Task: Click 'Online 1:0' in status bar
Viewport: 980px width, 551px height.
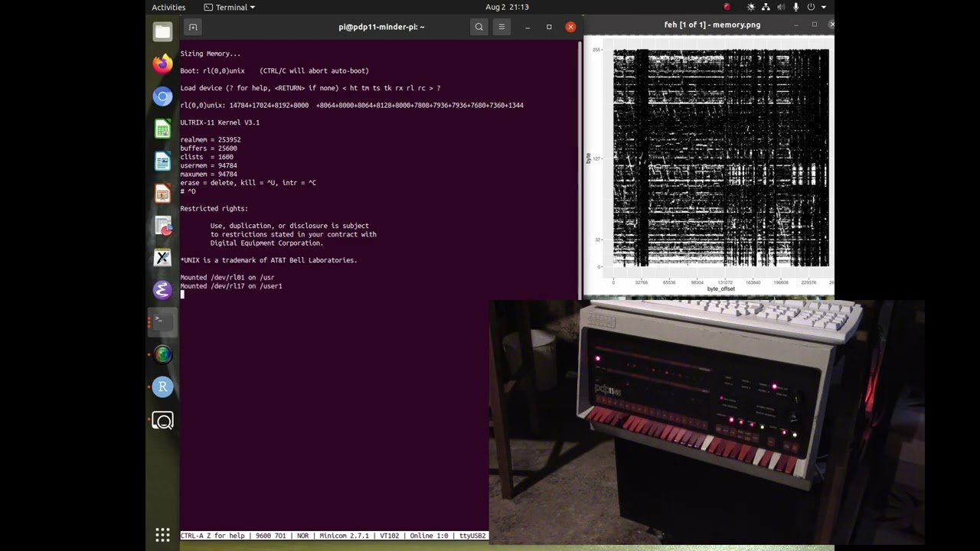Action: click(x=429, y=536)
